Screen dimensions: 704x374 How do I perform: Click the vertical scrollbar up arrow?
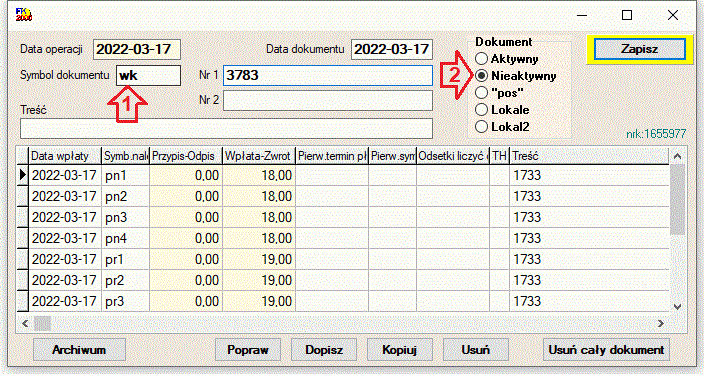coord(678,156)
